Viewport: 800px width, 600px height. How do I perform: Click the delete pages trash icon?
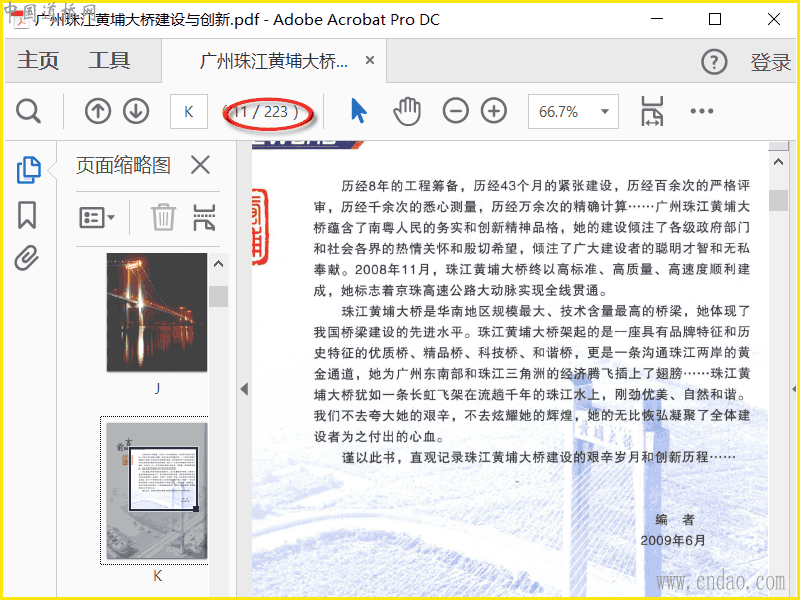(x=163, y=217)
